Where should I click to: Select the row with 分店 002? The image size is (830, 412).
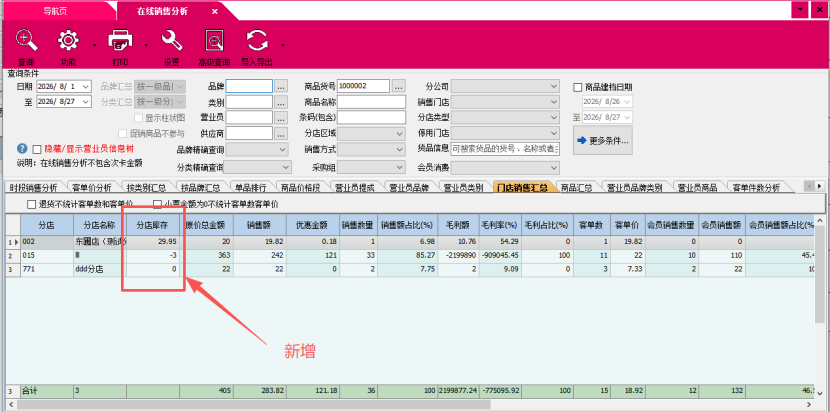tap(410, 242)
